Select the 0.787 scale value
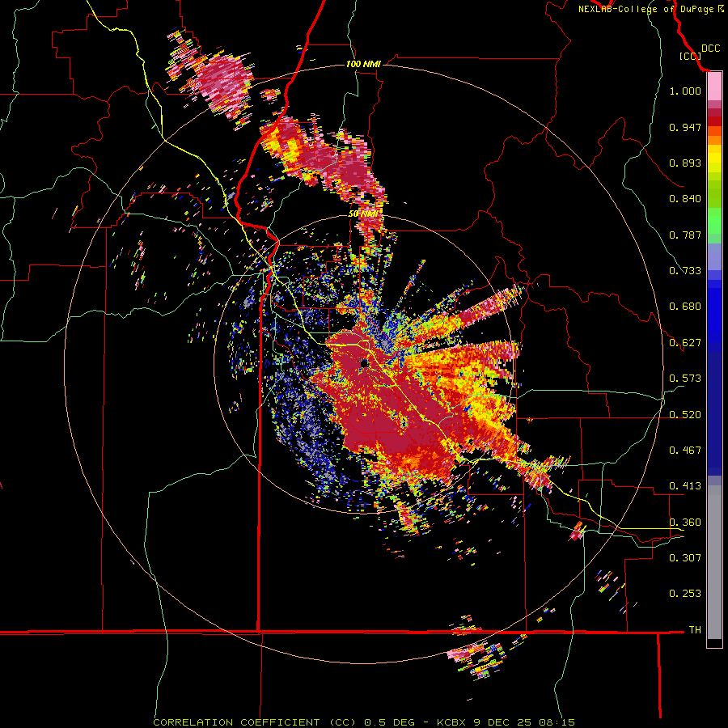Viewport: 728px width, 728px height. [685, 235]
